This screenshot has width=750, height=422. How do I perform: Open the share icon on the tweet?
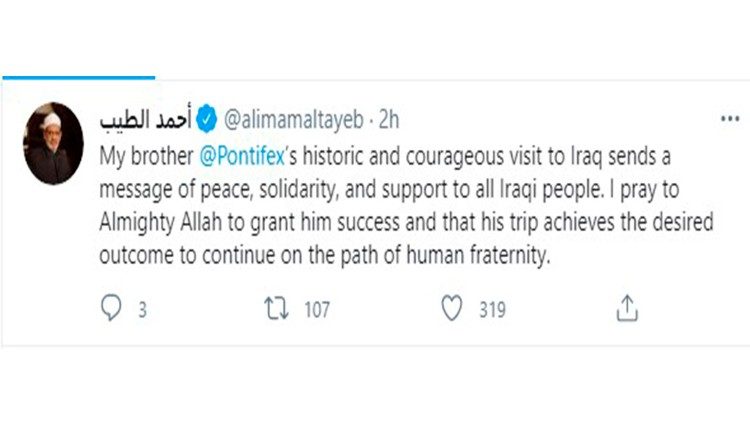point(627,310)
